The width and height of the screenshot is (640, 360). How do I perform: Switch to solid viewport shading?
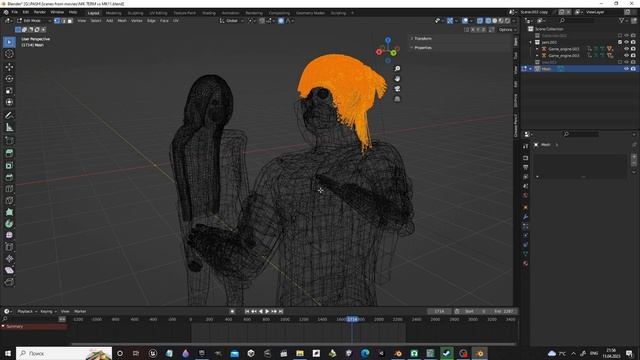(495, 20)
